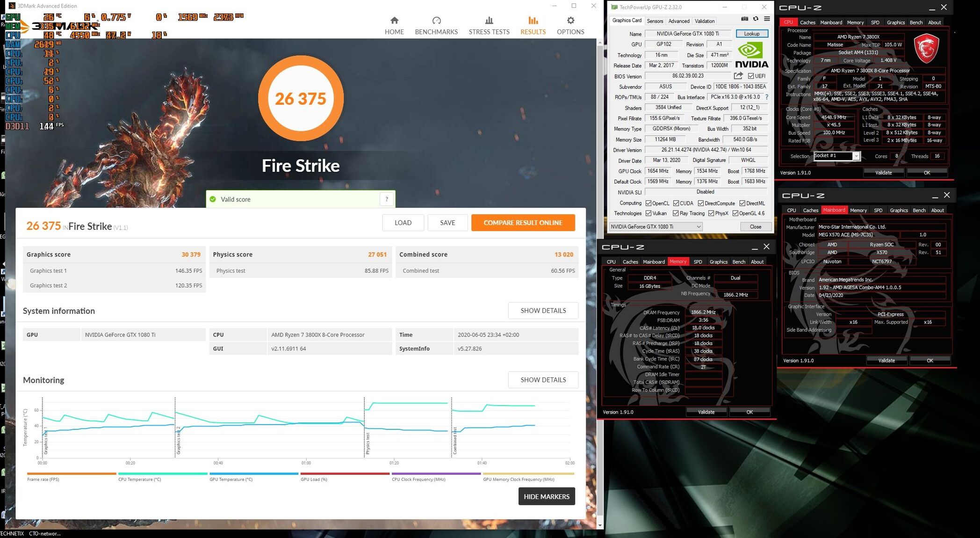Take a GPU-Z screenshot with camera icon

click(x=744, y=19)
